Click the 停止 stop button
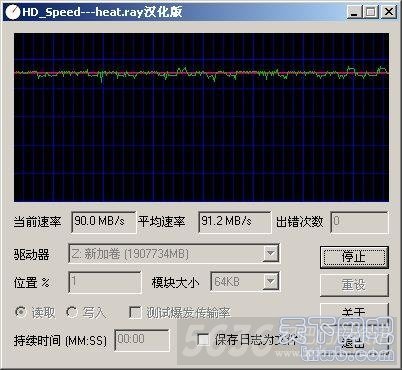The width and height of the screenshot is (402, 370). tap(354, 257)
